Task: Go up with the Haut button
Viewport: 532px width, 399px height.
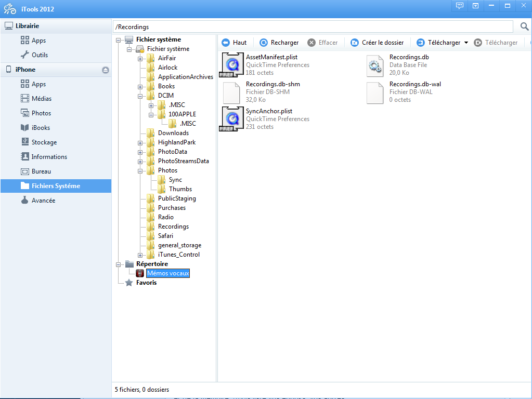Action: pyautogui.click(x=234, y=43)
